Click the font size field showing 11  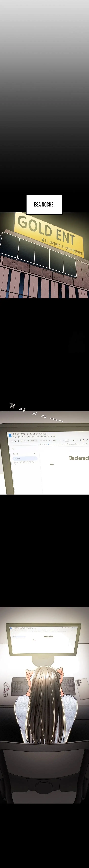(x=67, y=440)
